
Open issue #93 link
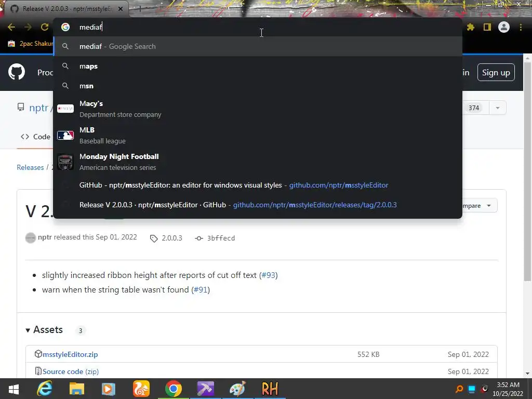point(269,275)
